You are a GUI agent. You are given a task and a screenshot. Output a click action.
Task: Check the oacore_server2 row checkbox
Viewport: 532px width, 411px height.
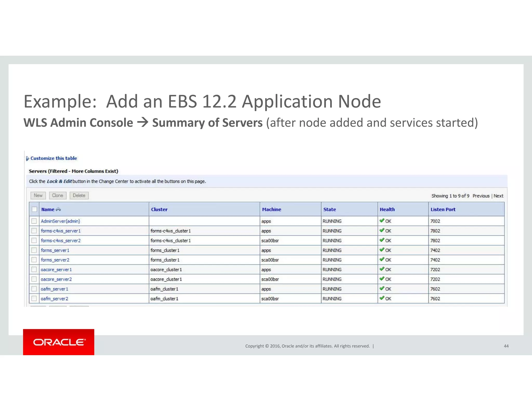point(34,279)
